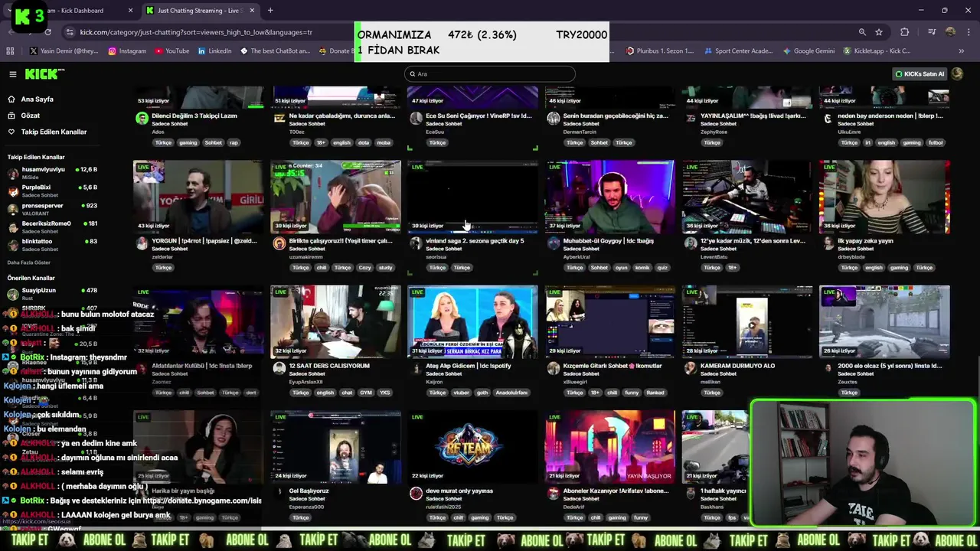The width and height of the screenshot is (980, 551).
Task: Click the heart icon for Takip Edilen Kanallar
Action: [11, 132]
